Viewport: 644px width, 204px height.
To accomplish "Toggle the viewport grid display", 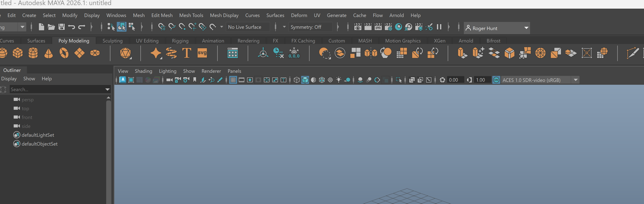I will (233, 80).
